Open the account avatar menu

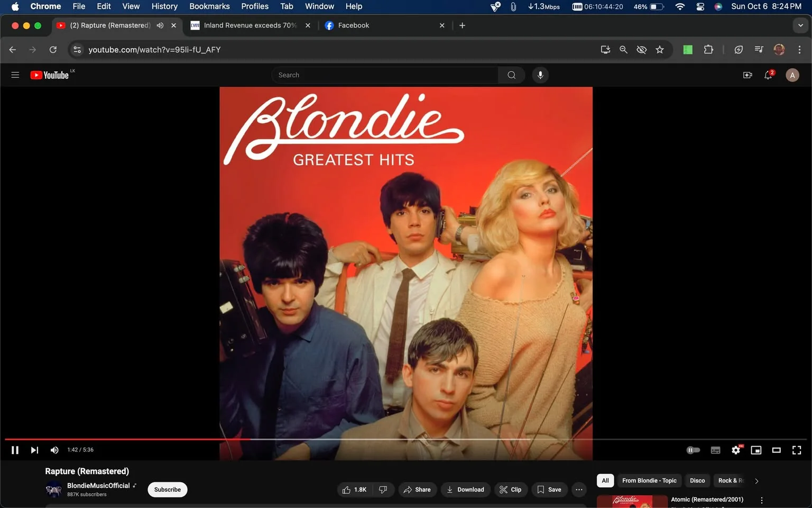pyautogui.click(x=792, y=75)
